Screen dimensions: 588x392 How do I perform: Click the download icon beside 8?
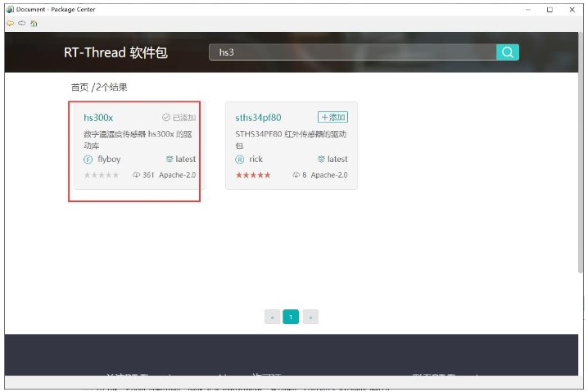[x=296, y=174]
